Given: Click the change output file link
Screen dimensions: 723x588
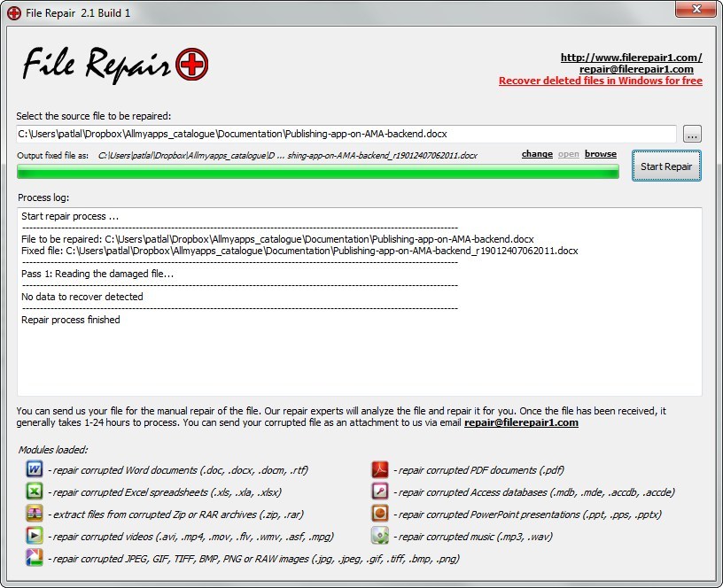Looking at the screenshot, I should 537,154.
